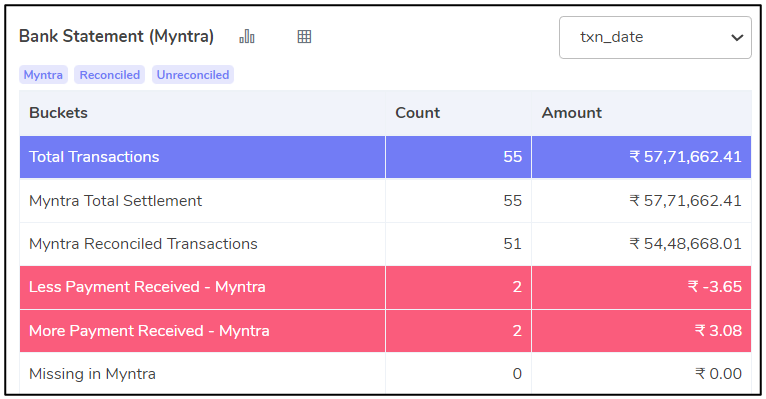Open More Payment Received - Myntra row
Image resolution: width=766 pixels, height=399 pixels.
pos(385,331)
